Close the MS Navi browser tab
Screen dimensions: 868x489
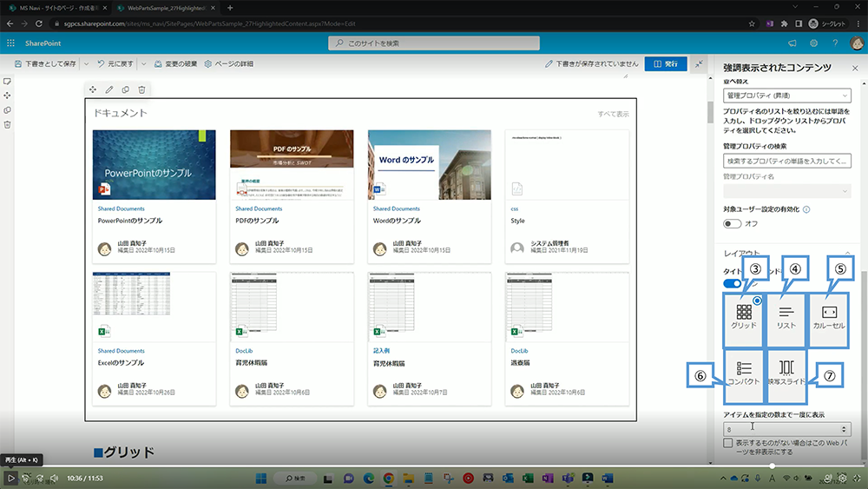pos(105,8)
